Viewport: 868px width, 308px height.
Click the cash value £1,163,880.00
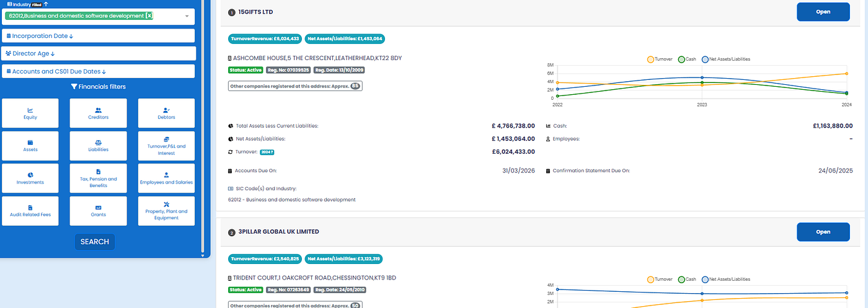(833, 126)
